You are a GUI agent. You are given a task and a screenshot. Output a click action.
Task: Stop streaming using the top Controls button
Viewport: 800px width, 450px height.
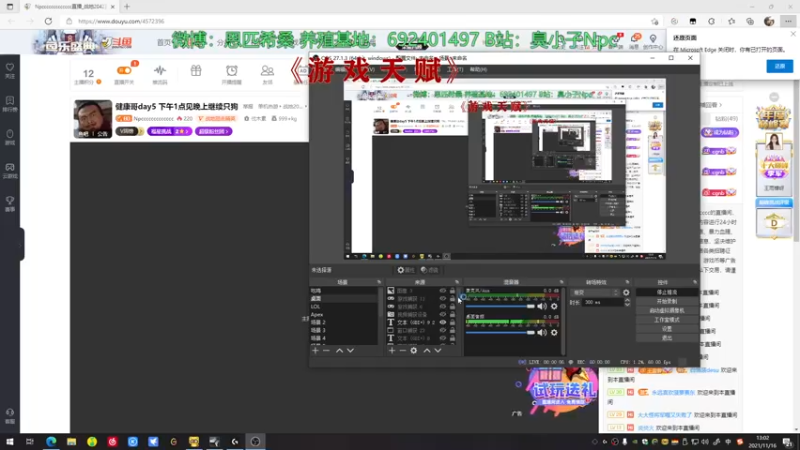[x=667, y=292]
